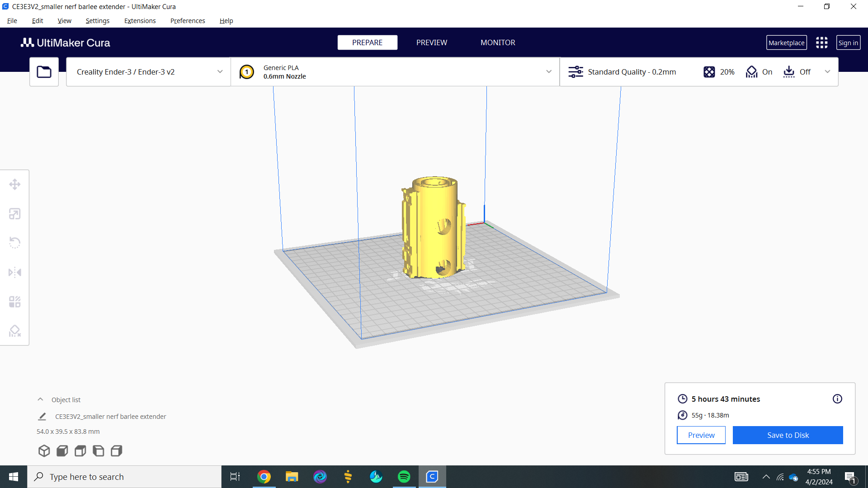
Task: Select the Rotate tool in sidebar
Action: point(15,243)
